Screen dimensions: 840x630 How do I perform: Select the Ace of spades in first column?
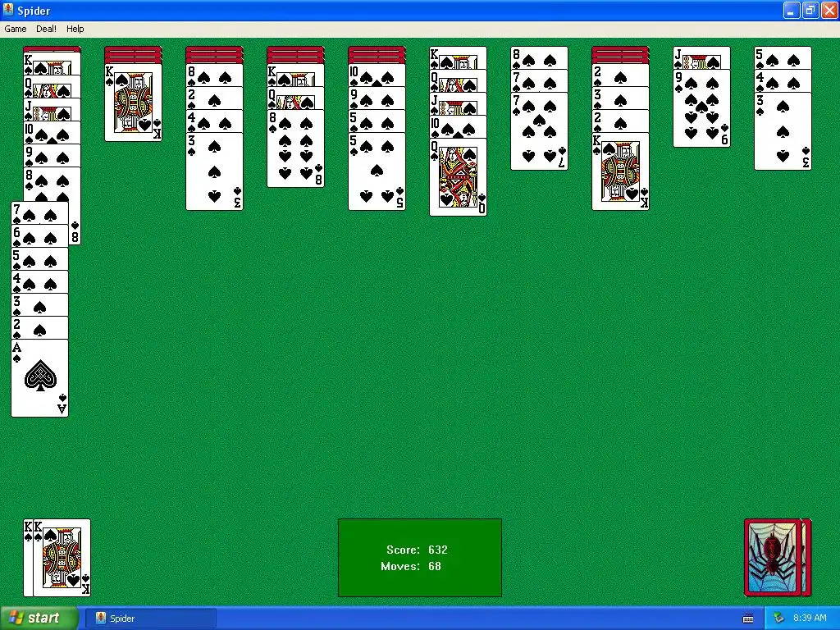(39, 377)
